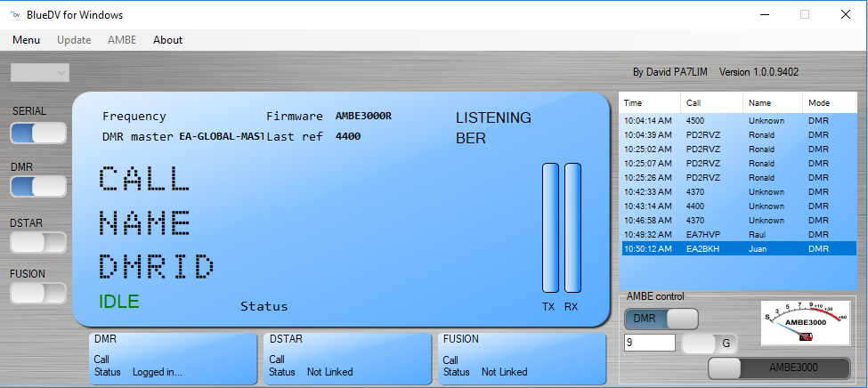
Task: Sort log by Time column header
Action: 650,102
